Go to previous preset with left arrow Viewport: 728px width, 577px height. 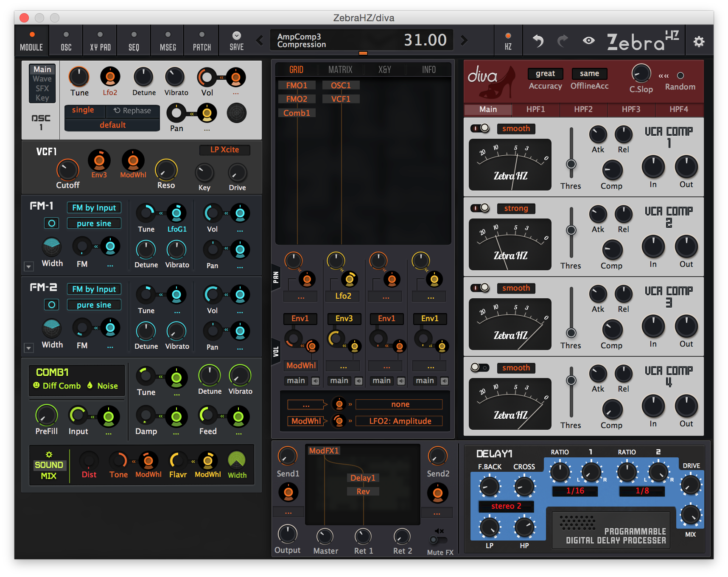coord(260,40)
